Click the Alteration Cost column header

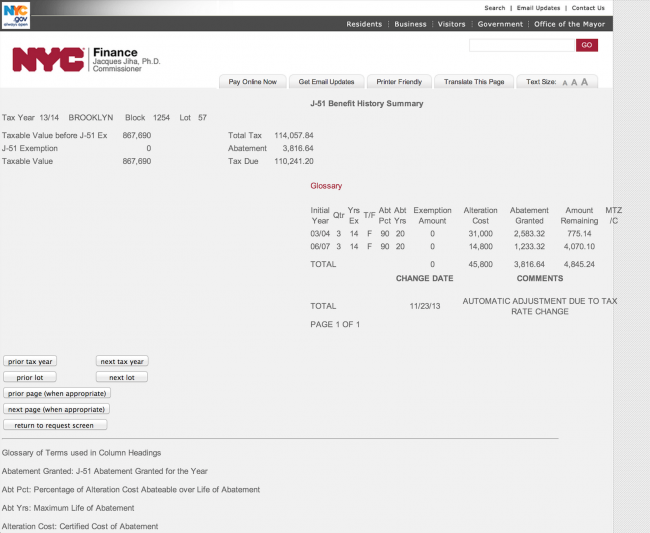pyautogui.click(x=480, y=216)
